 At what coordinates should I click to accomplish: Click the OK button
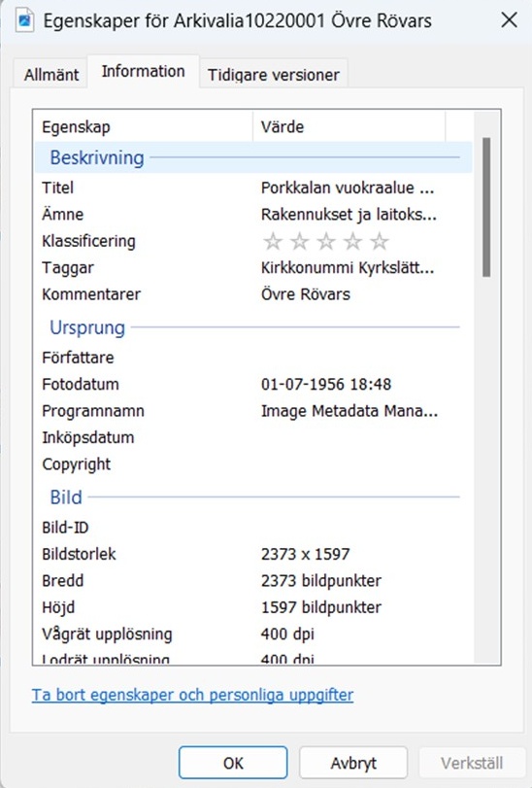233,763
